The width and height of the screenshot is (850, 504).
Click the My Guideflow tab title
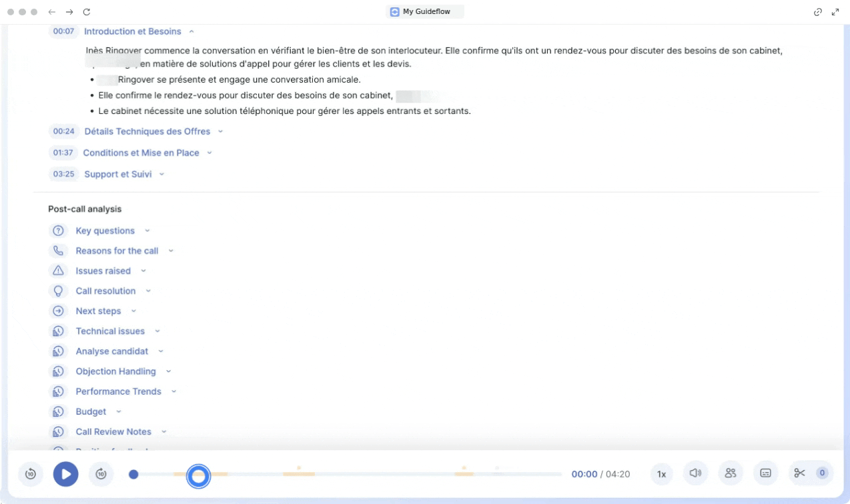point(425,11)
